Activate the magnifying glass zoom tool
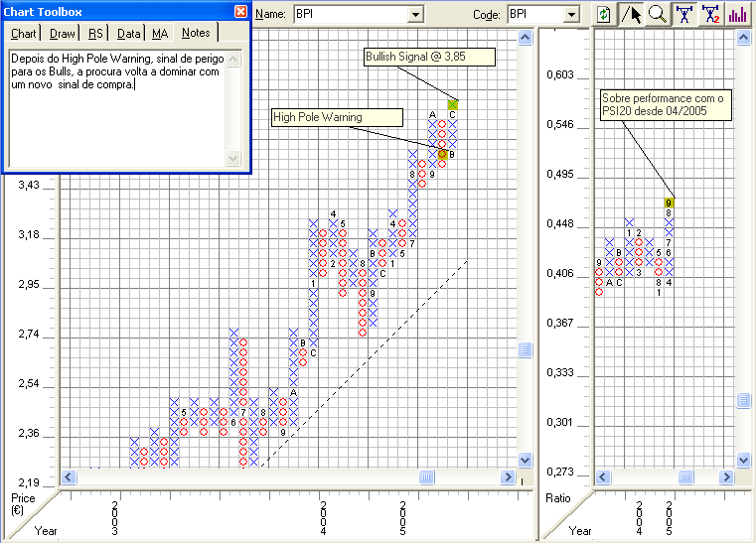Viewport: 756px width, 543px height. pyautogui.click(x=656, y=14)
